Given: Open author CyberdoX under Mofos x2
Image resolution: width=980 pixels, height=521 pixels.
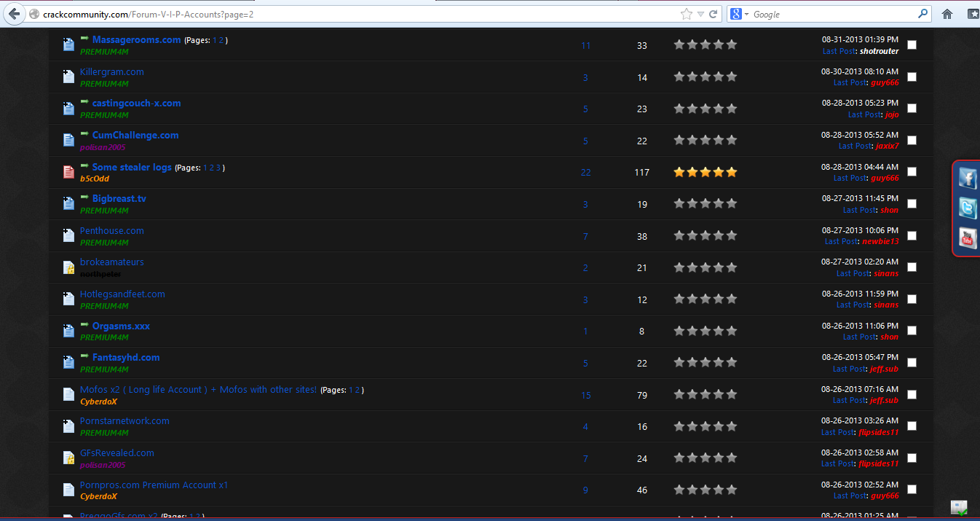Looking at the screenshot, I should point(98,401).
